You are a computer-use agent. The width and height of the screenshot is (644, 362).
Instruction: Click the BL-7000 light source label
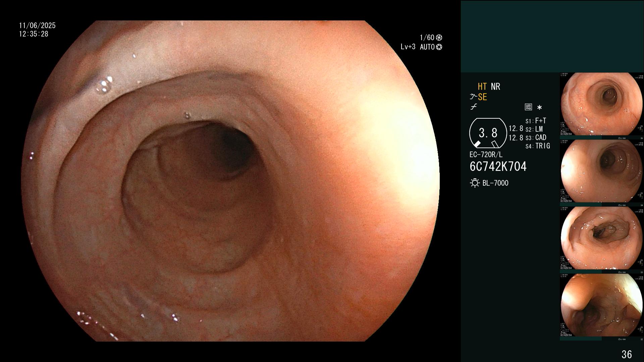click(x=495, y=183)
